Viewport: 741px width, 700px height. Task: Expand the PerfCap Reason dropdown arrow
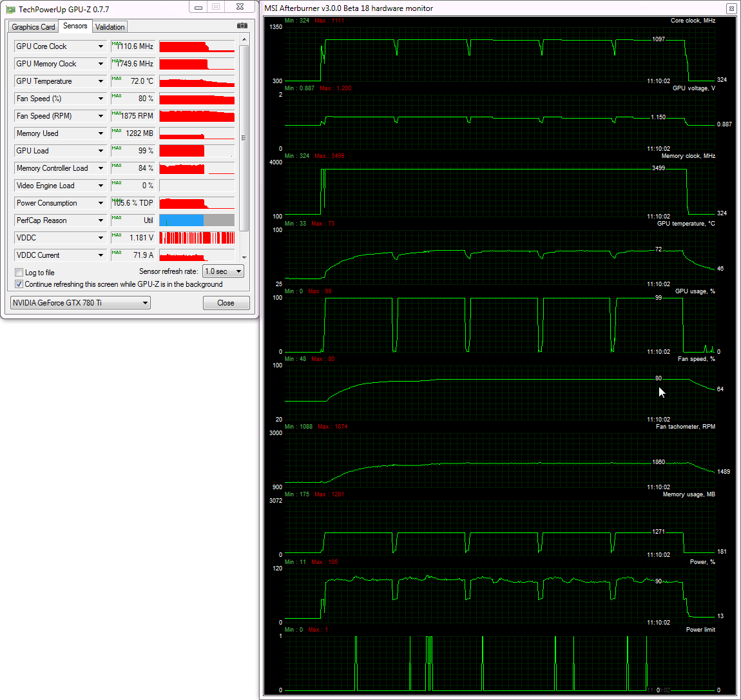pos(101,220)
